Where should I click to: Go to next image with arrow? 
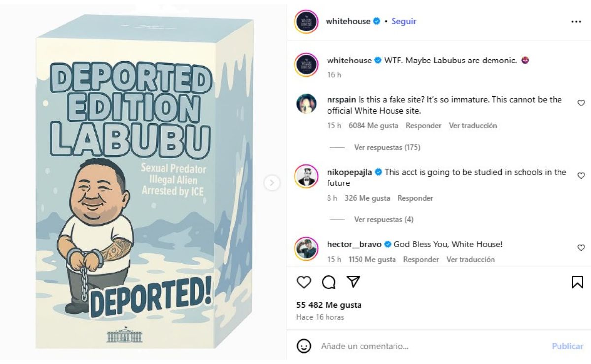[x=272, y=183]
